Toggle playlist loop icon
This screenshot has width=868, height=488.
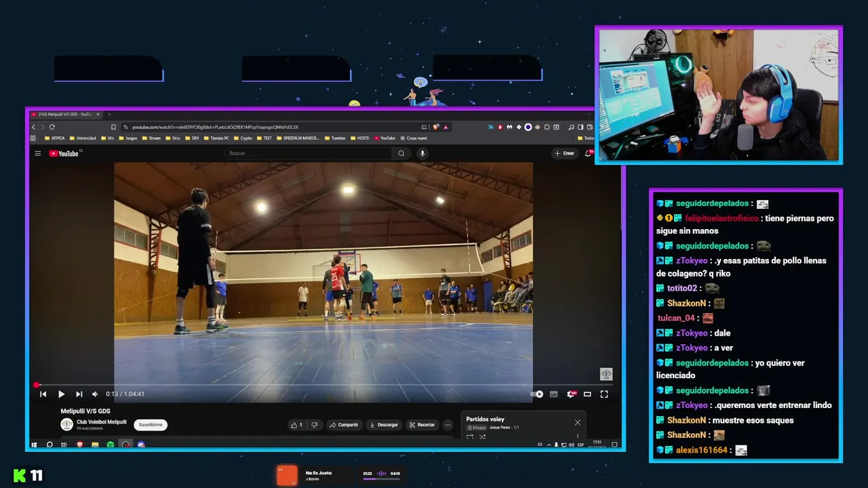coord(470,436)
